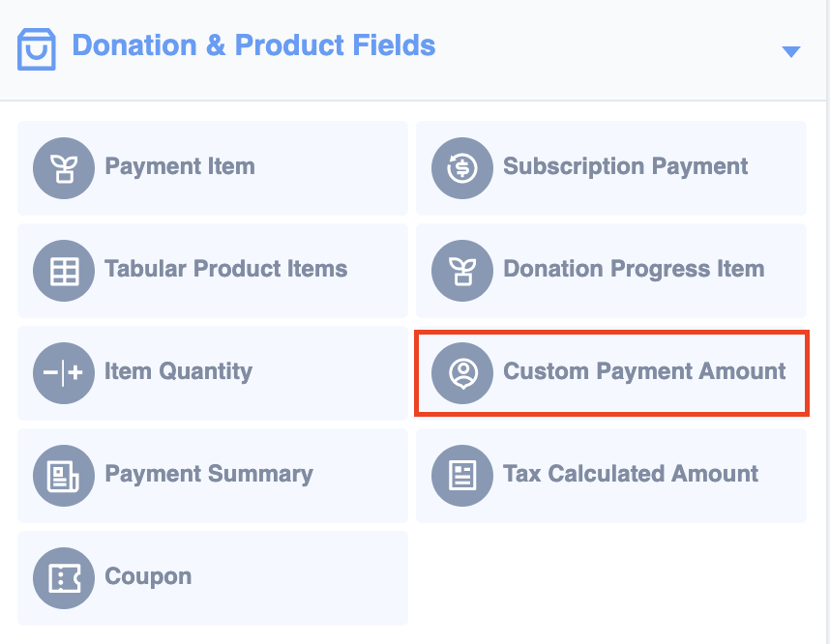Click the Coupon ticket icon

point(64,578)
